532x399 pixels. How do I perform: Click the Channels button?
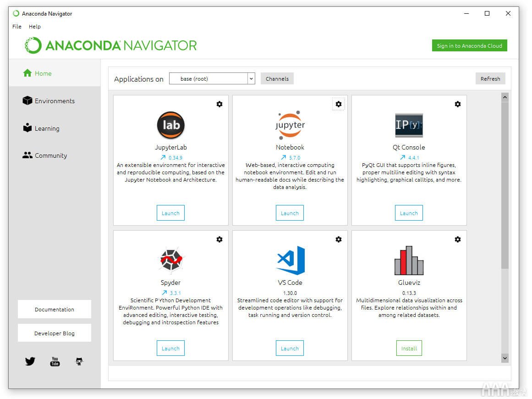pos(277,79)
